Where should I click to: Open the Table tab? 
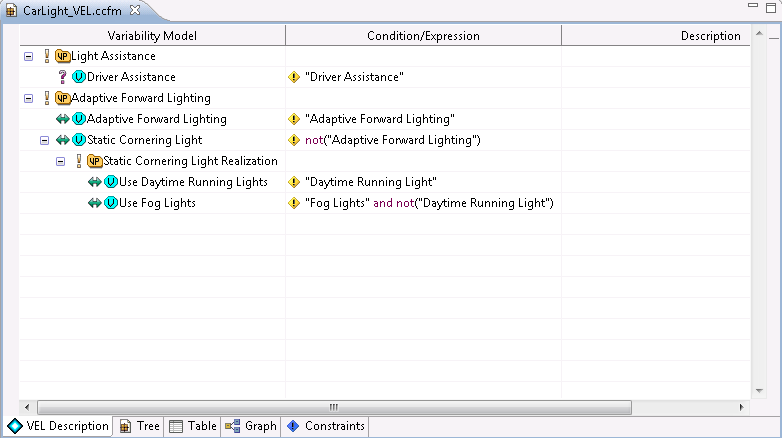click(x=192, y=426)
